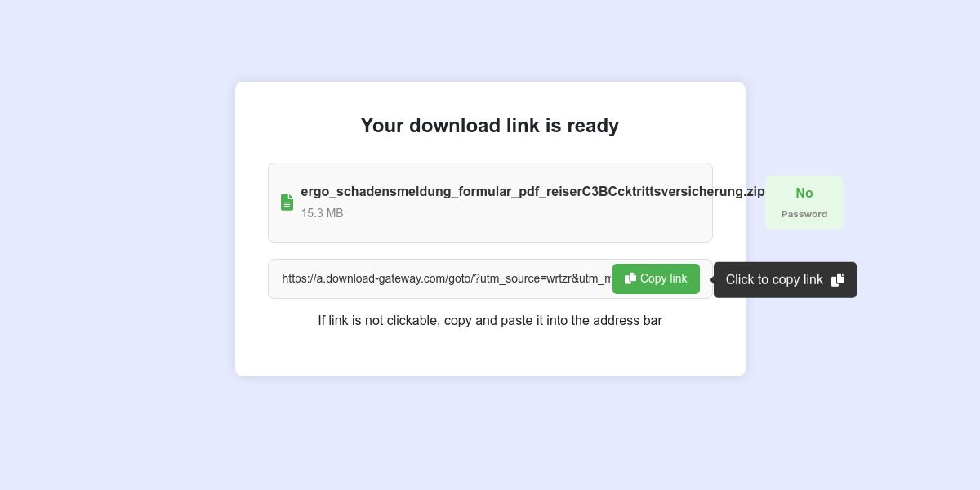Click the 15.3 MB file size text

(322, 213)
